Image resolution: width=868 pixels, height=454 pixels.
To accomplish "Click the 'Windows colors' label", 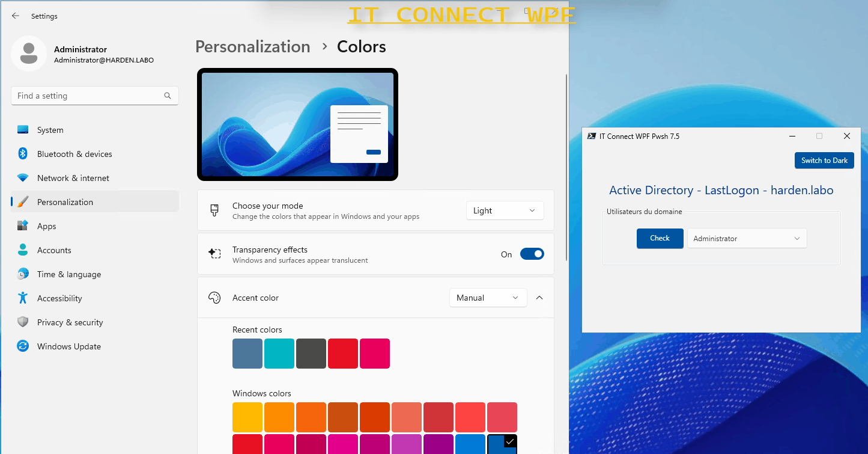I will pos(262,393).
